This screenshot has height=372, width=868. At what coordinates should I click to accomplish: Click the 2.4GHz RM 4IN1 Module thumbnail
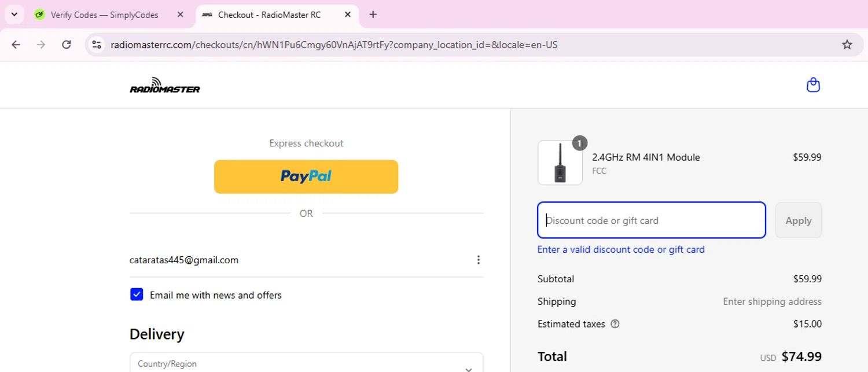(x=560, y=163)
